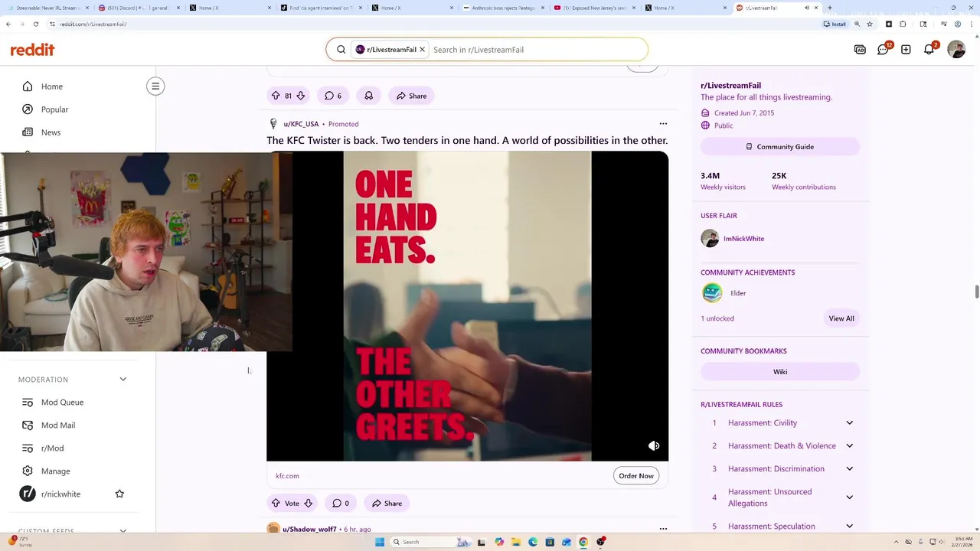This screenshot has height=551, width=980.
Task: Downvote the post with 81 points
Action: point(301,96)
